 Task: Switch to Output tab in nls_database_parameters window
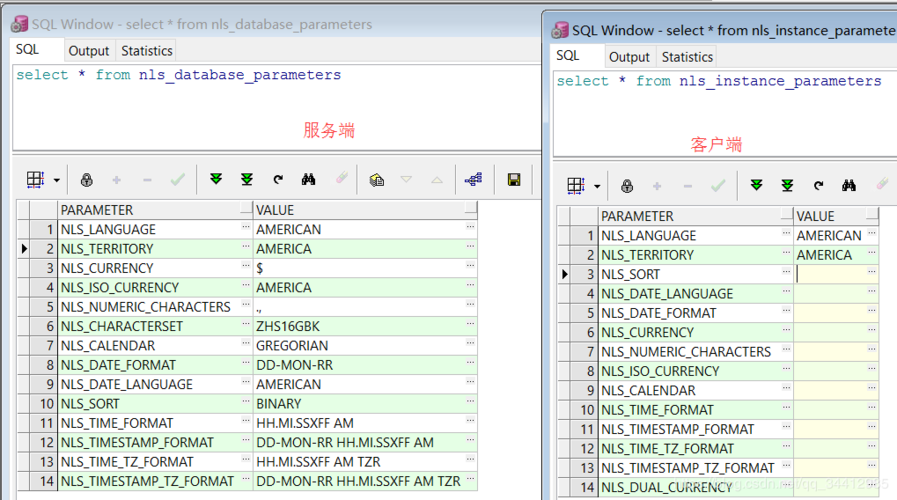(x=89, y=51)
